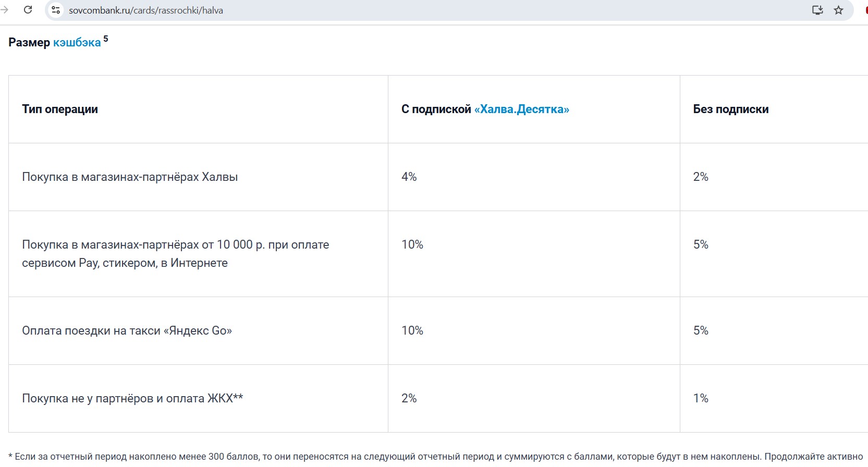This screenshot has width=868, height=467.
Task: Click the 10% value in the Яндекс Go row
Action: [x=412, y=331]
